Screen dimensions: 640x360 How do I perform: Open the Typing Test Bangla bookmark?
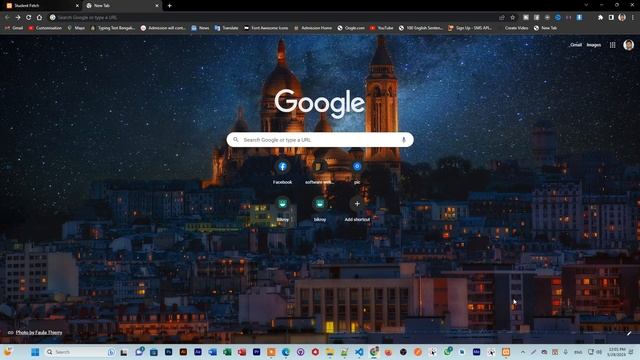point(113,28)
